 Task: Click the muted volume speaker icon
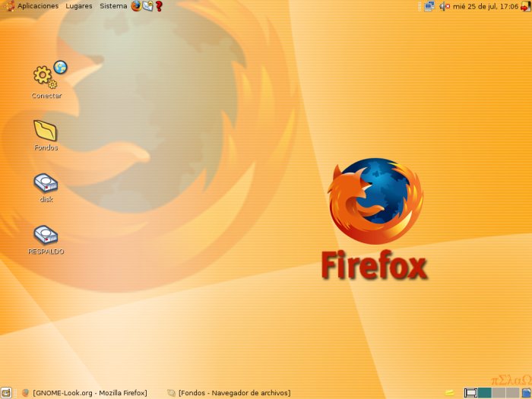pos(445,6)
